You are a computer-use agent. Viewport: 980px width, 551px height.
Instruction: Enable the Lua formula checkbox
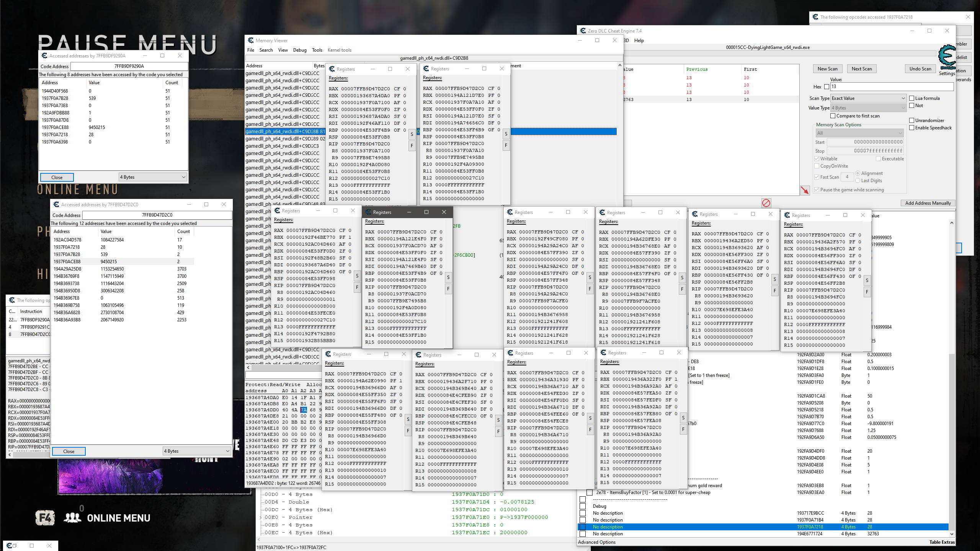(912, 98)
